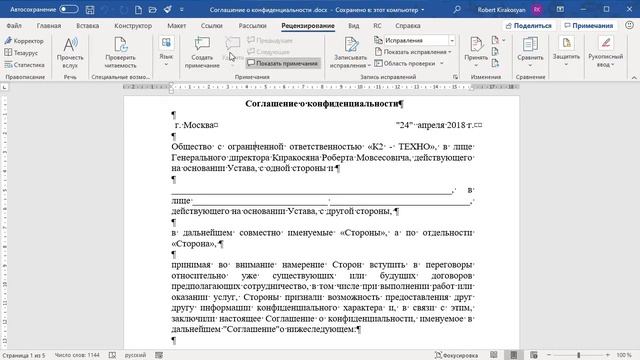Viewport: 640px width, 360px height.
Task: Switch to Print Layout view
Action: coord(513,355)
